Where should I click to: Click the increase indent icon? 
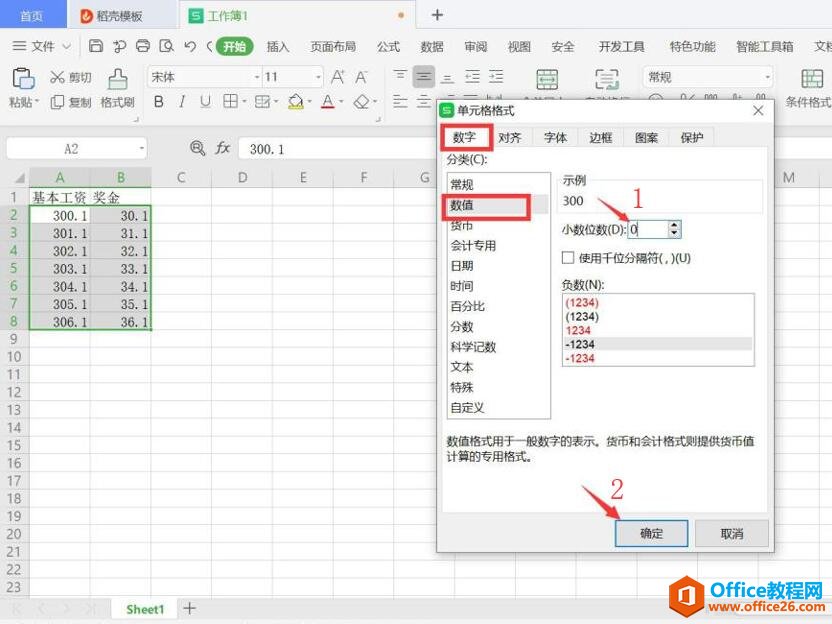pyautogui.click(x=496, y=77)
